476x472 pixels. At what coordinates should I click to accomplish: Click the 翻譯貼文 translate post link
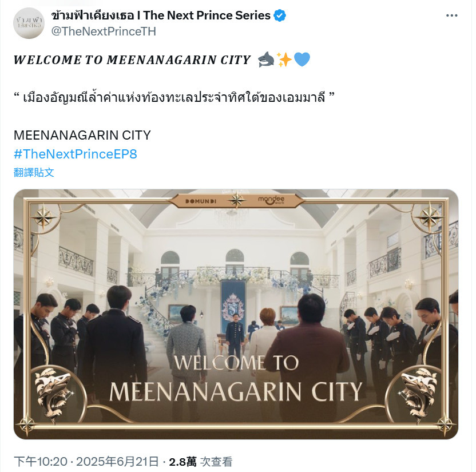[34, 172]
